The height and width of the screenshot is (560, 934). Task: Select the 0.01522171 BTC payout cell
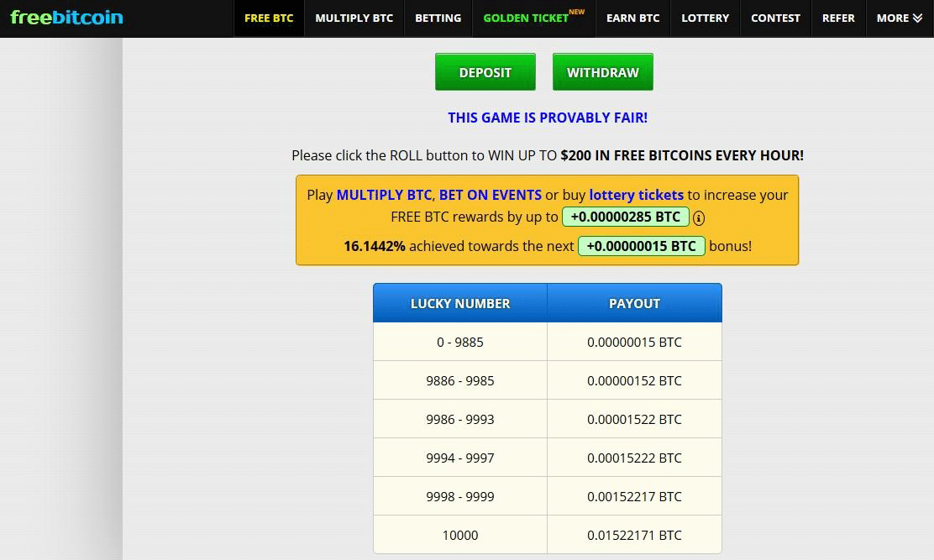pos(634,535)
